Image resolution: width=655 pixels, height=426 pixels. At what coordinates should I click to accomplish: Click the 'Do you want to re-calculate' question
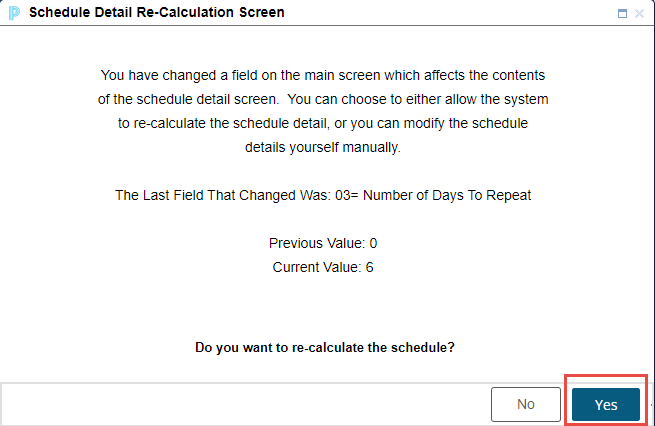[323, 348]
